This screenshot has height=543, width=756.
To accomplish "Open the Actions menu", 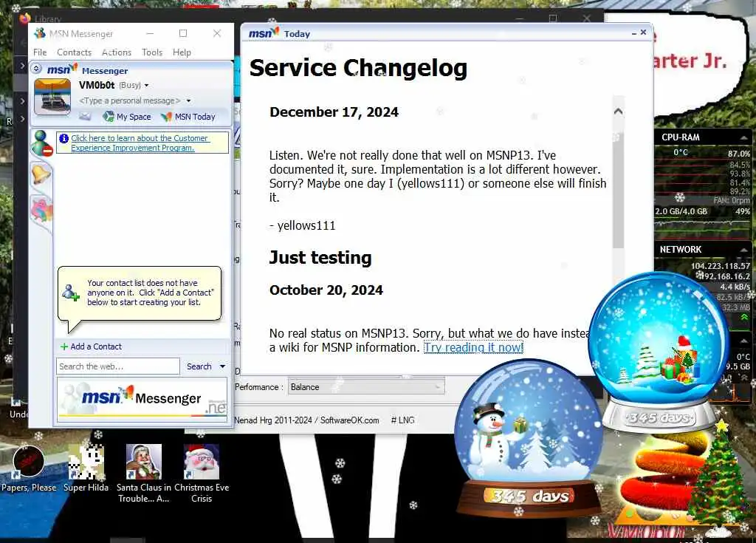I will [x=116, y=52].
